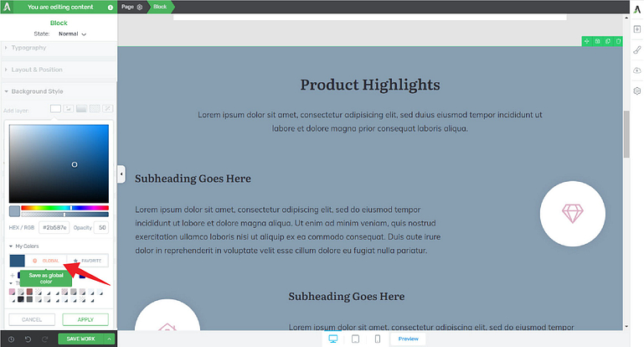Screen dimensions: 644x347
Task: Click the Thrive Architect logo in top-left corner
Action: tap(7, 7)
